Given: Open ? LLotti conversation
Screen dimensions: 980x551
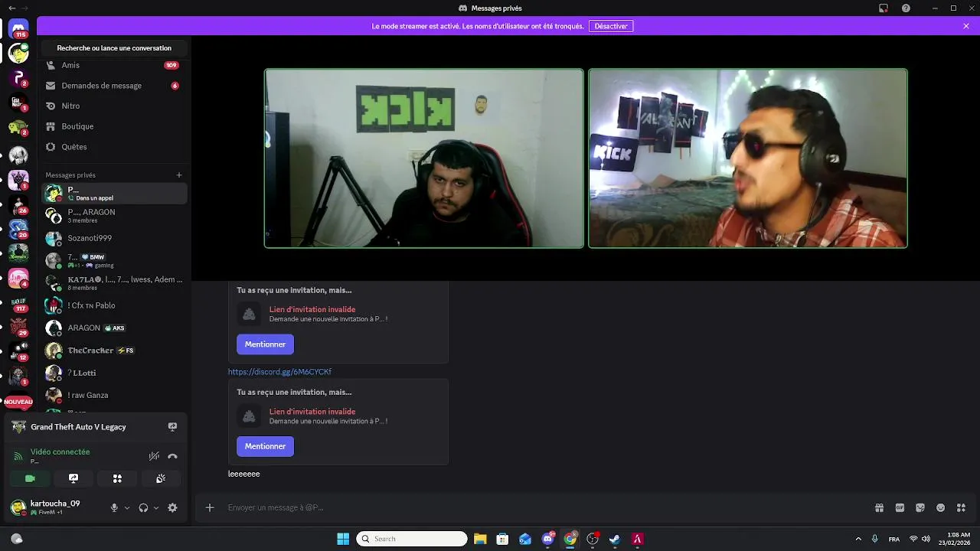Looking at the screenshot, I should click(113, 373).
